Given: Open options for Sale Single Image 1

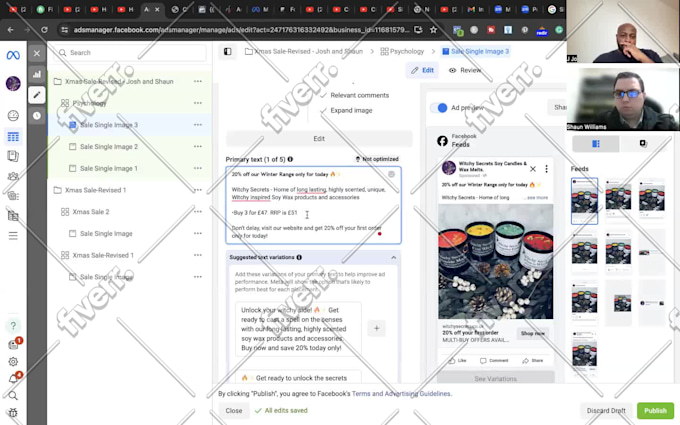Looking at the screenshot, I should pos(198,168).
